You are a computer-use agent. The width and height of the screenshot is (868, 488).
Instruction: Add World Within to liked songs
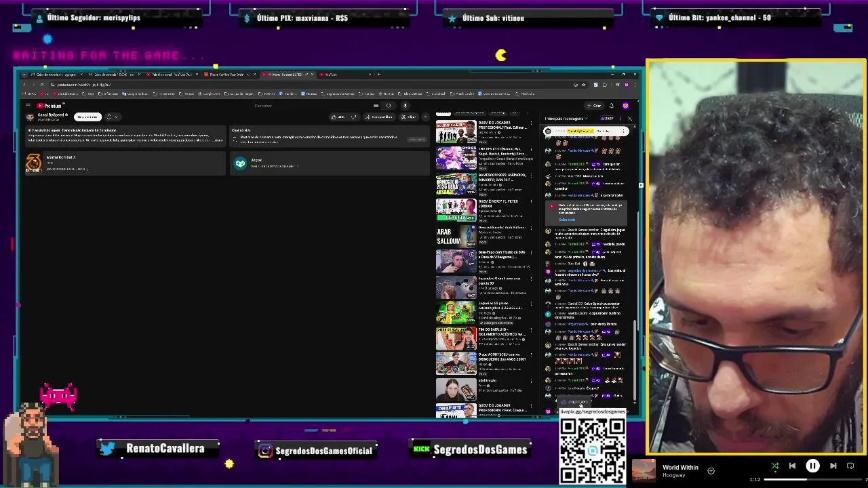point(711,470)
